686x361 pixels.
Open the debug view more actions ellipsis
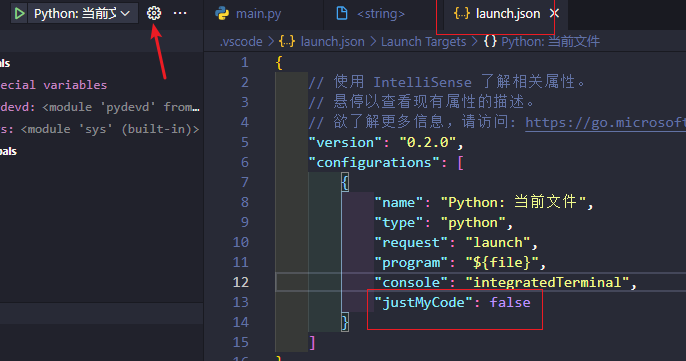point(180,14)
